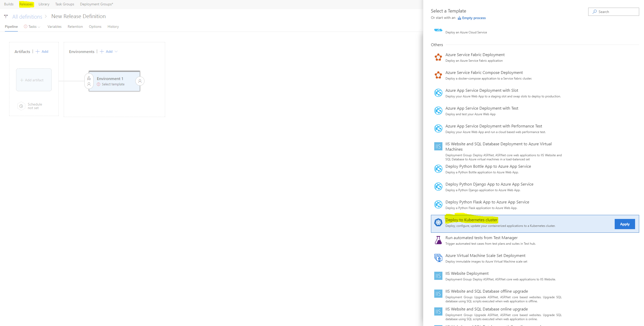Click Schedule not set
This screenshot has width=644, height=326.
pyautogui.click(x=35, y=106)
